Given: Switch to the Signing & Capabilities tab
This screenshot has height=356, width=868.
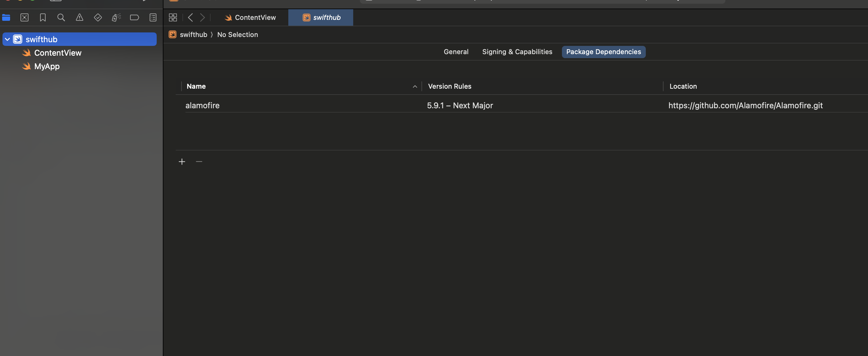Looking at the screenshot, I should point(517,51).
